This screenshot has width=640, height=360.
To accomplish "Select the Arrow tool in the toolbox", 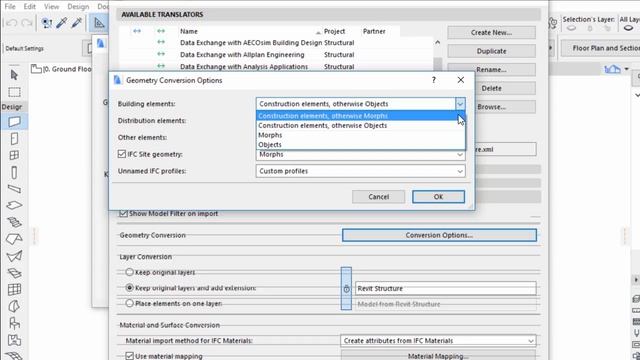I will 14,75.
